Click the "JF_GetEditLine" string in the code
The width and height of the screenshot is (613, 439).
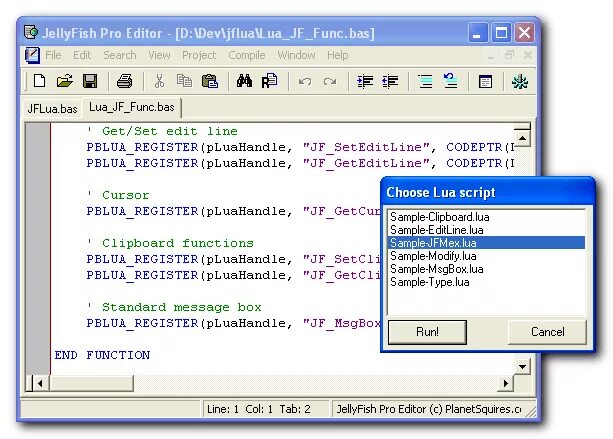[366, 163]
